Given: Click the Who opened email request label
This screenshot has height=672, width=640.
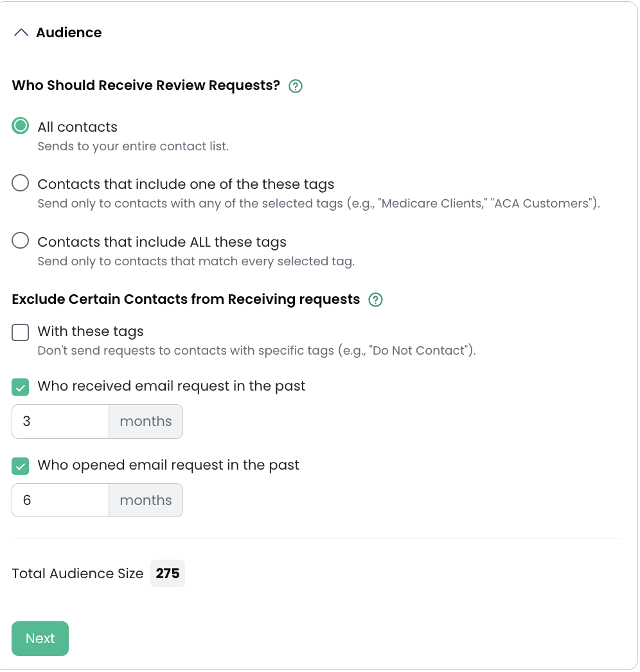Looking at the screenshot, I should coord(168,465).
